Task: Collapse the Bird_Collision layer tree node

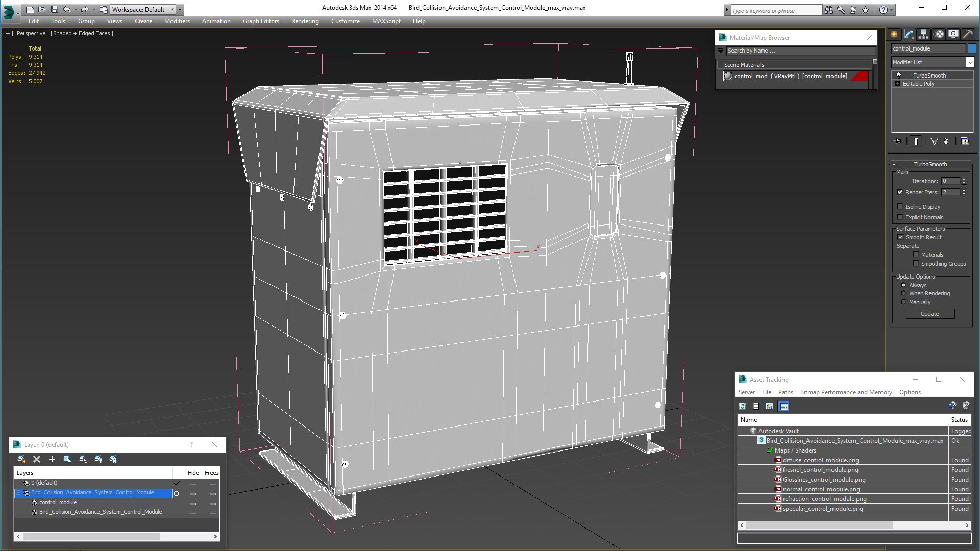Action: (x=18, y=493)
